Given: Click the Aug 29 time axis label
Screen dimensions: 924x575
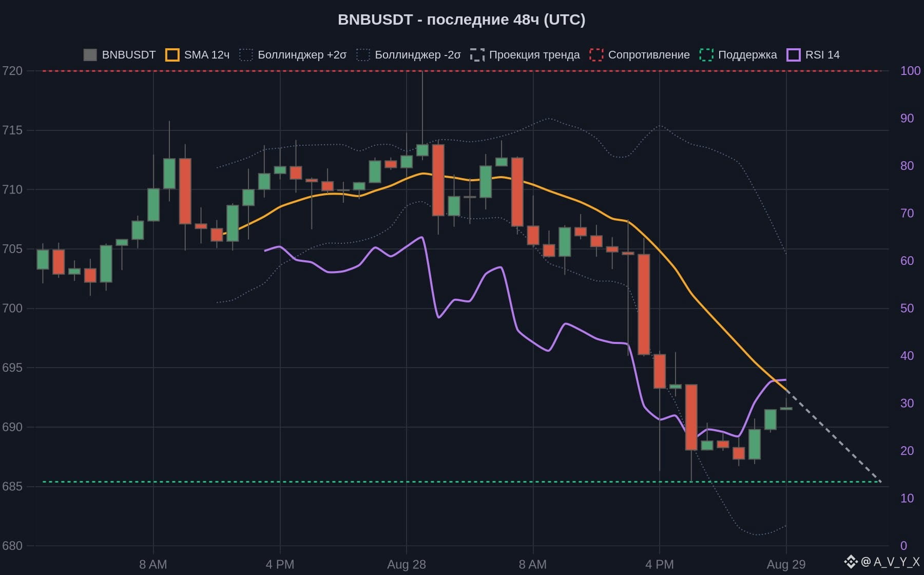Looking at the screenshot, I should [786, 564].
